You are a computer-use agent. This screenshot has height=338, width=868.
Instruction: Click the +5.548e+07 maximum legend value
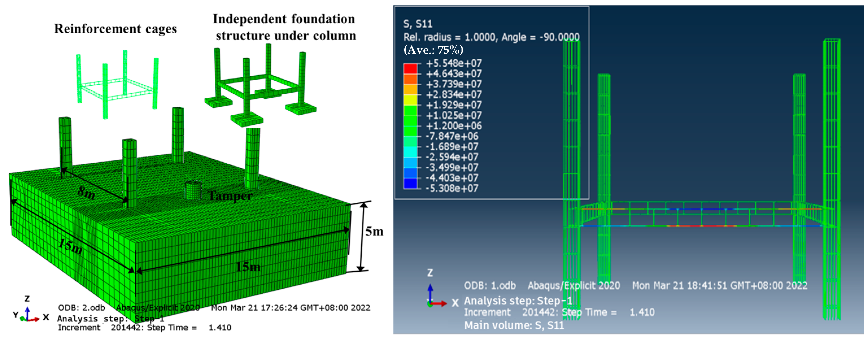pyautogui.click(x=454, y=63)
